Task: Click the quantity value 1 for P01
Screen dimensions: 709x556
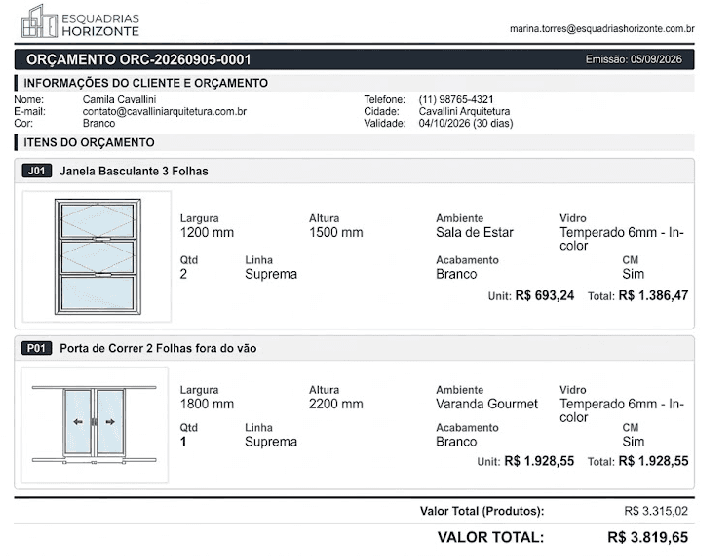Action: [183, 442]
